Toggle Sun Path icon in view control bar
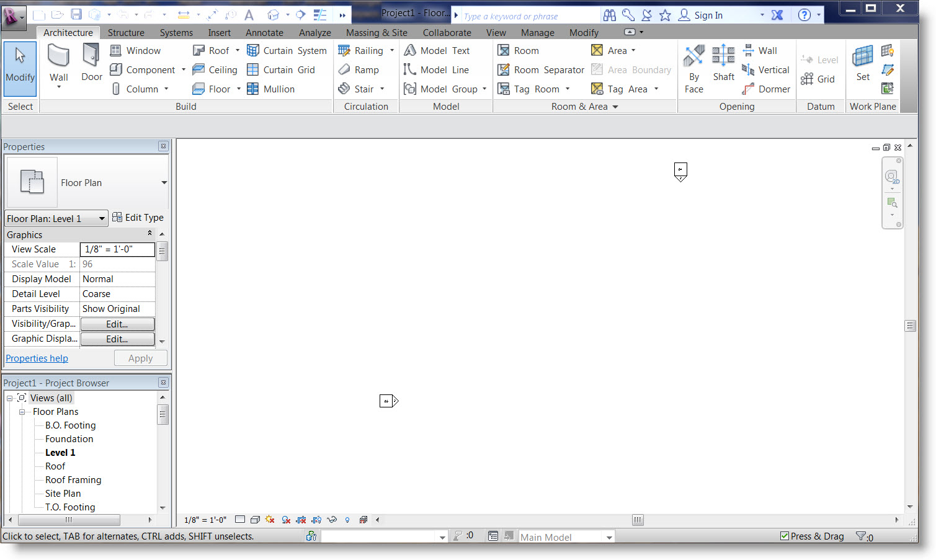This screenshot has width=936, height=560. tap(270, 520)
